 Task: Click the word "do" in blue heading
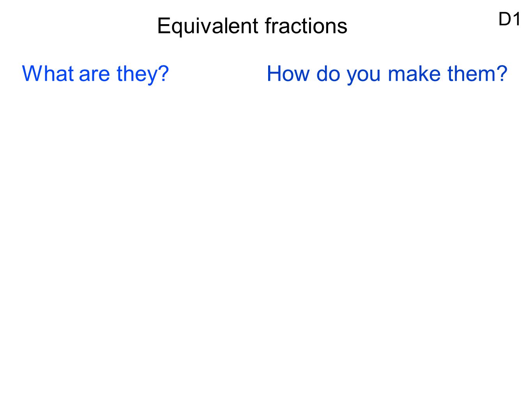[328, 73]
